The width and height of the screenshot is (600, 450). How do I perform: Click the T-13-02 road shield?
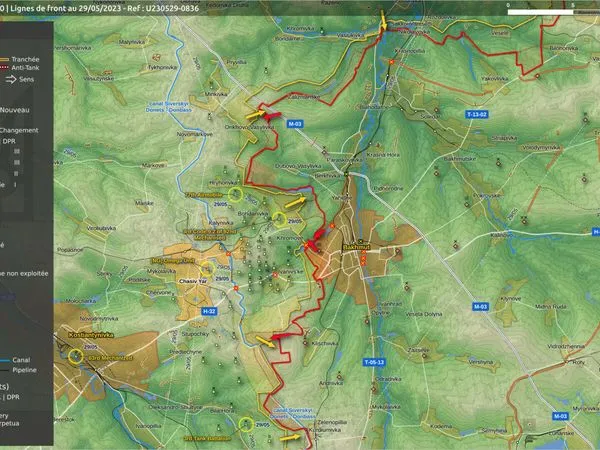coord(477,114)
